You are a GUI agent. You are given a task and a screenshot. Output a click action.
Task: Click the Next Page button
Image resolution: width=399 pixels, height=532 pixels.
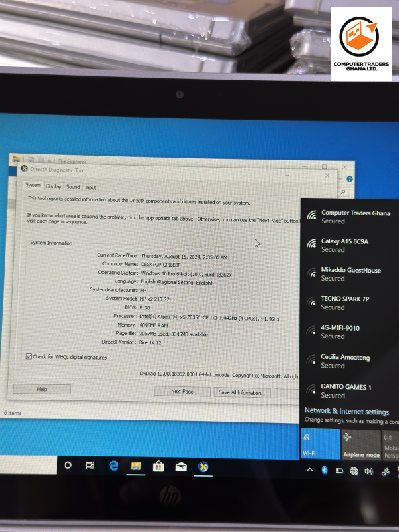[x=182, y=391]
